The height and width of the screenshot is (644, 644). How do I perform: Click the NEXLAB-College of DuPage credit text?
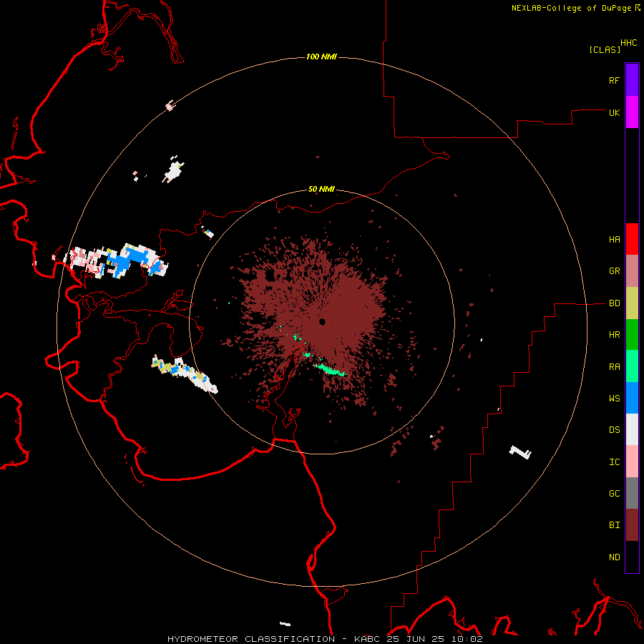tap(571, 8)
